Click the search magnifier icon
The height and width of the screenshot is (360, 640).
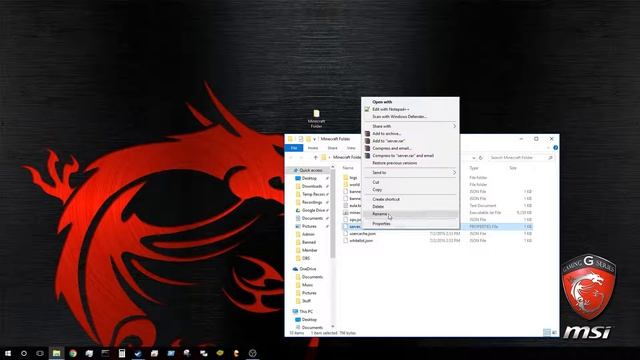(x=550, y=158)
